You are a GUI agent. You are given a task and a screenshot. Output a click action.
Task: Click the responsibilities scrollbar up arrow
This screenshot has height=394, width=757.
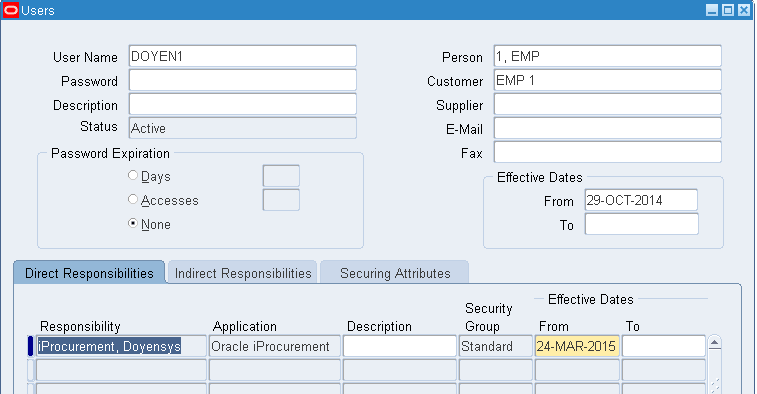pos(715,343)
